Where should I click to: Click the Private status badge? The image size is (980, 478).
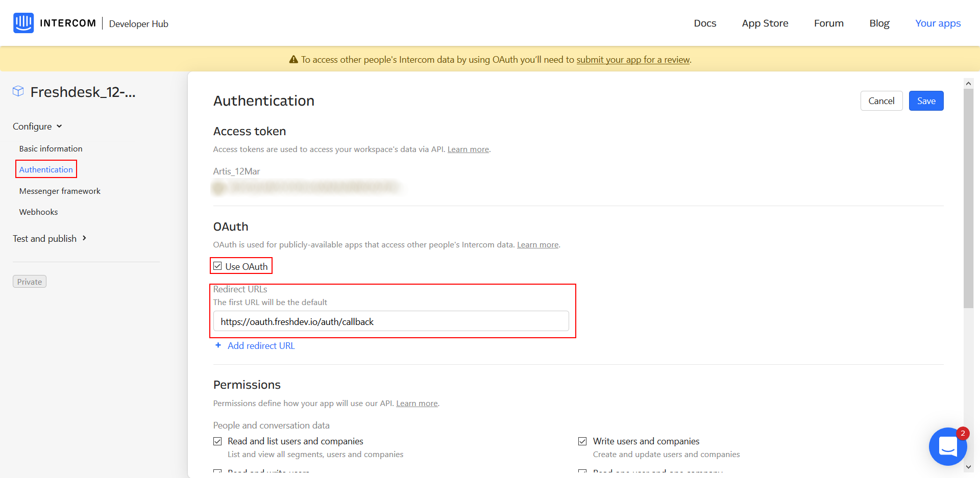pyautogui.click(x=30, y=282)
